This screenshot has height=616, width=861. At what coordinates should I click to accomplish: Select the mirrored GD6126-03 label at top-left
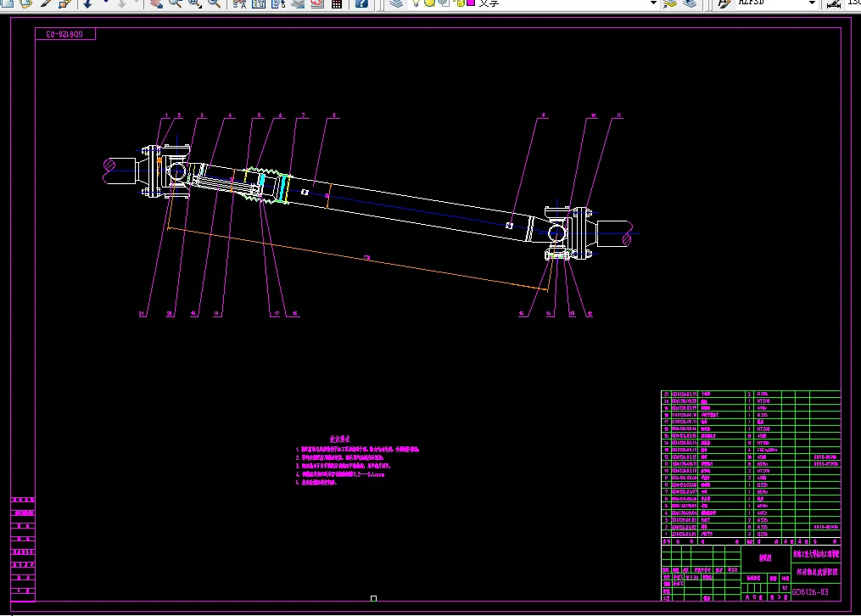click(64, 34)
